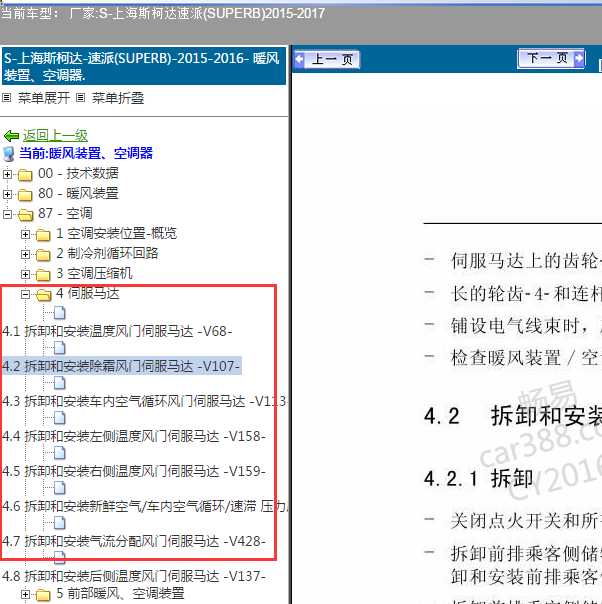
Task: Click the page icon above item 4.4
Action: point(59,418)
